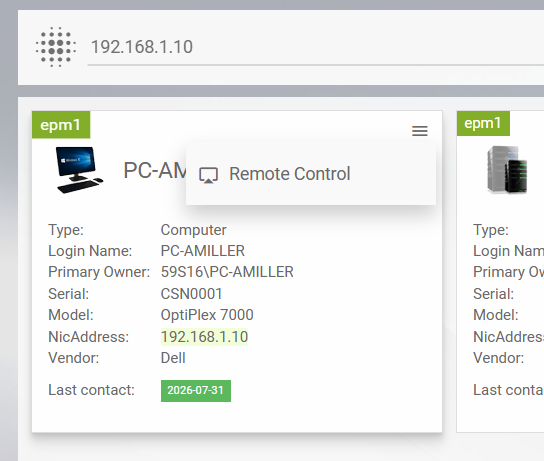544x461 pixels.
Task: Click the model value OptiPlex 7000
Action: pos(207,315)
